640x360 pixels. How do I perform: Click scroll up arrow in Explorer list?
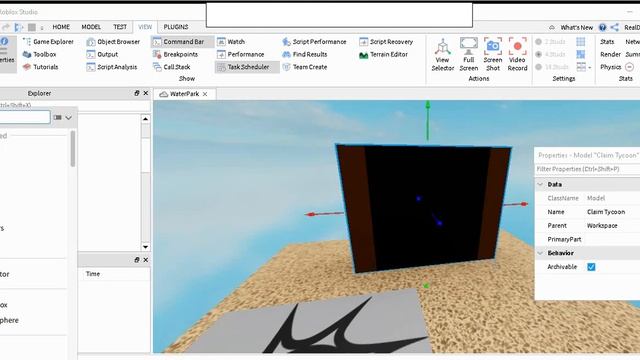point(146,119)
